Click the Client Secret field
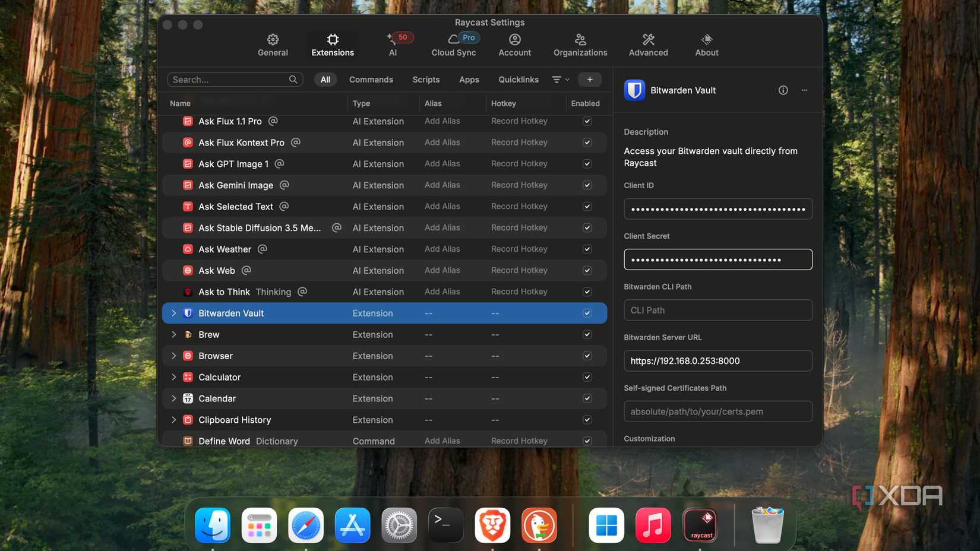Image resolution: width=980 pixels, height=551 pixels. (717, 259)
